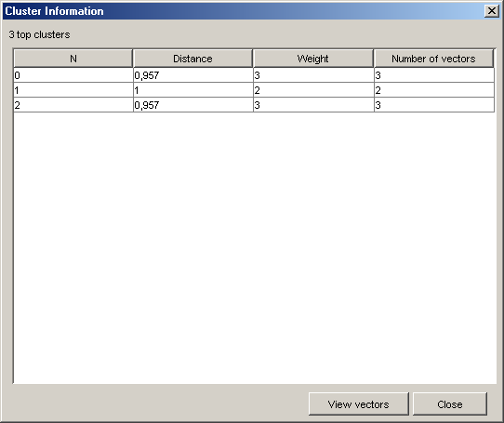
Task: Select cluster row 0 in N column
Action: [73, 75]
